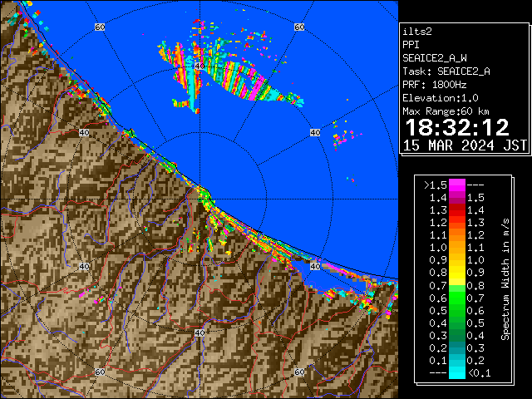Click the 'SEAICE2_A_W' product name
Viewport: 532px width, 399px height.
coord(435,58)
